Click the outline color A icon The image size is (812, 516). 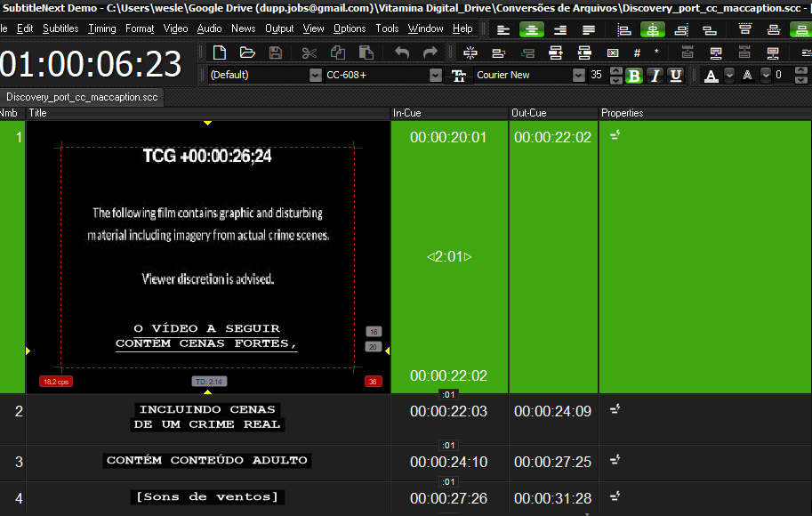(x=747, y=76)
